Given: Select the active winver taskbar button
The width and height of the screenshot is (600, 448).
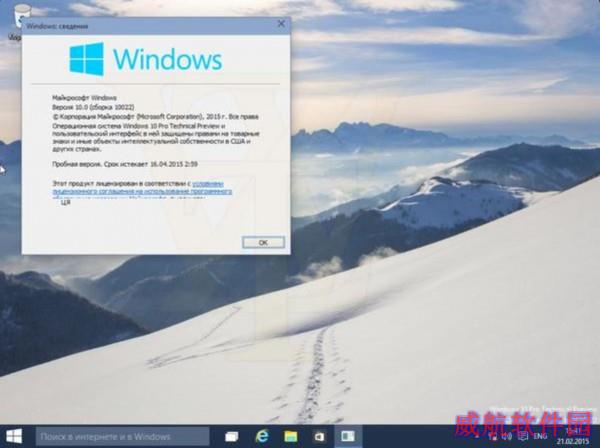Looking at the screenshot, I should 348,437.
